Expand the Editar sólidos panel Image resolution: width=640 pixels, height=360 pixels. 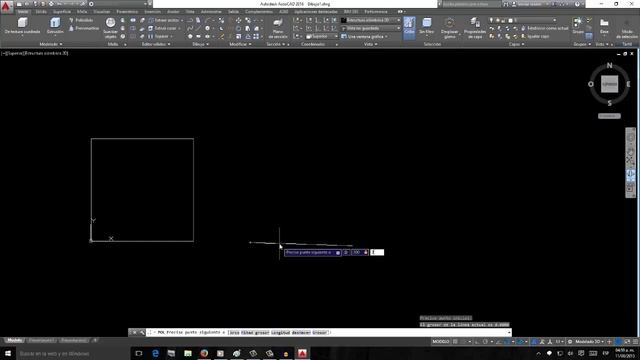[156, 44]
